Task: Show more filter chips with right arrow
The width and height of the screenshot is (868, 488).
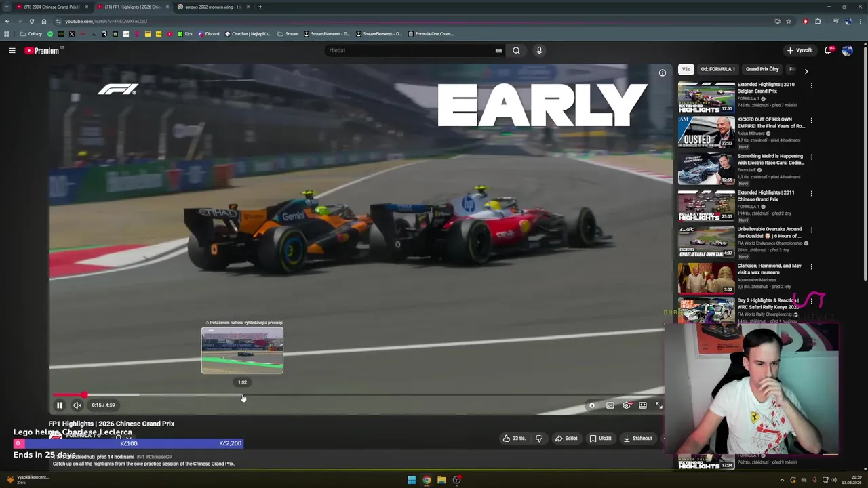Action: tap(806, 70)
